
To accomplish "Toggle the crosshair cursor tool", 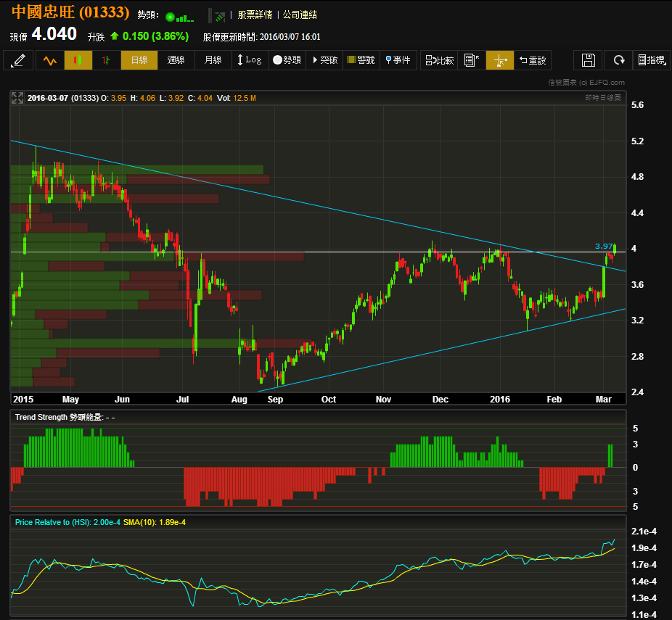I will [x=499, y=60].
